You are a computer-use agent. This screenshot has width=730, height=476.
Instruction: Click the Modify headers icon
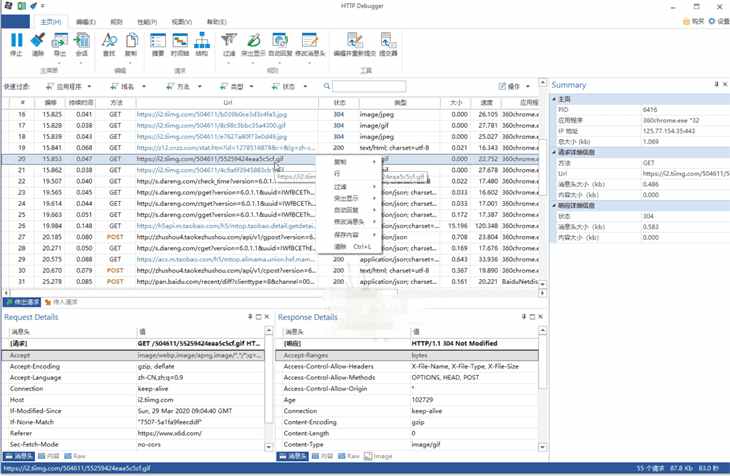(x=310, y=41)
